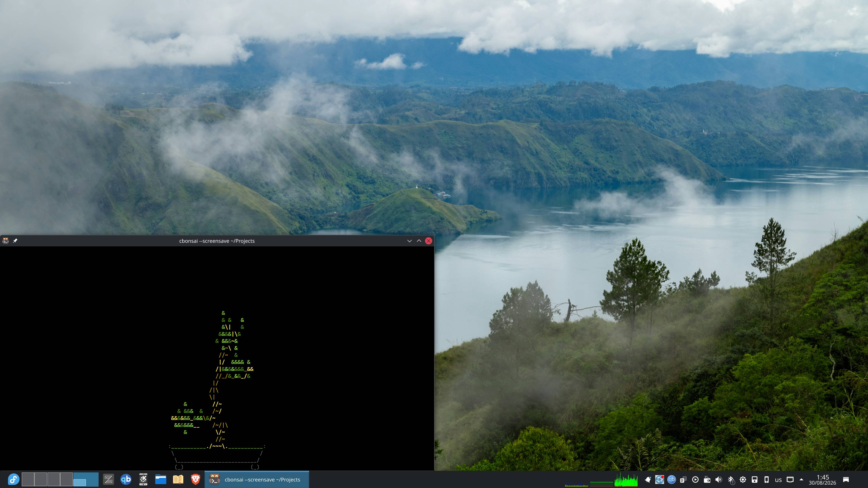Click inside the cbonsai terminal screen

tap(217, 358)
